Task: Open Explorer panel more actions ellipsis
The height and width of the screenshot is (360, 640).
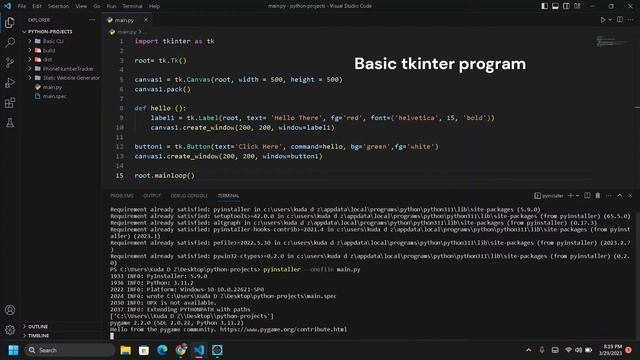Action: point(92,20)
